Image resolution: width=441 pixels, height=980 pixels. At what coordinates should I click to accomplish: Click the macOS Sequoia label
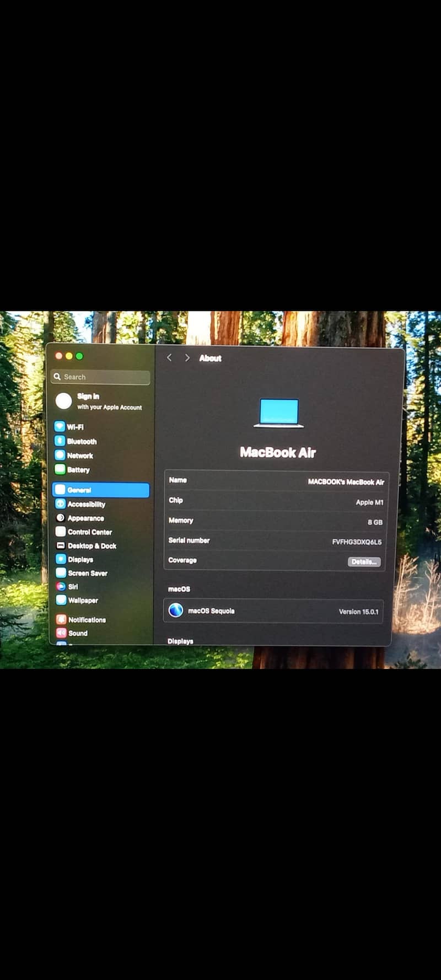pos(211,611)
